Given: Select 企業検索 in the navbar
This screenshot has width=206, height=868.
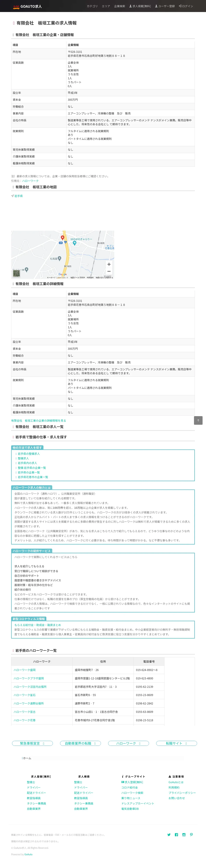Looking at the screenshot, I should 119,6.
